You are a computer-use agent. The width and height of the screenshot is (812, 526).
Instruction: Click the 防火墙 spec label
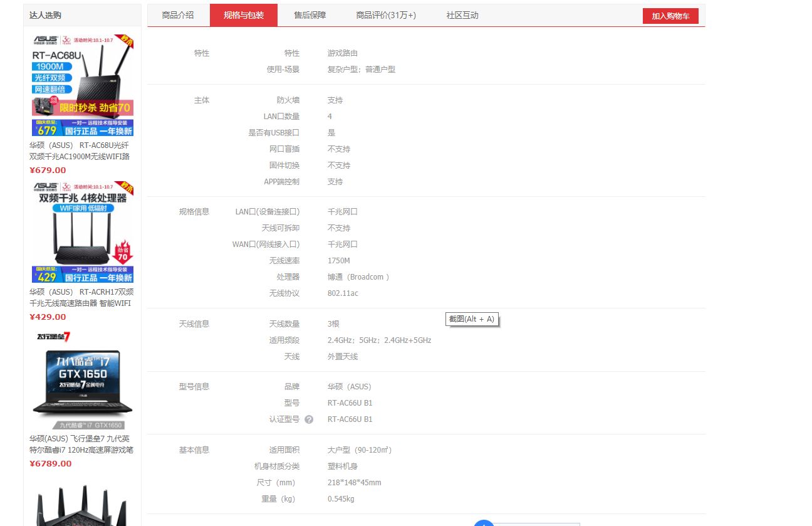pos(288,100)
